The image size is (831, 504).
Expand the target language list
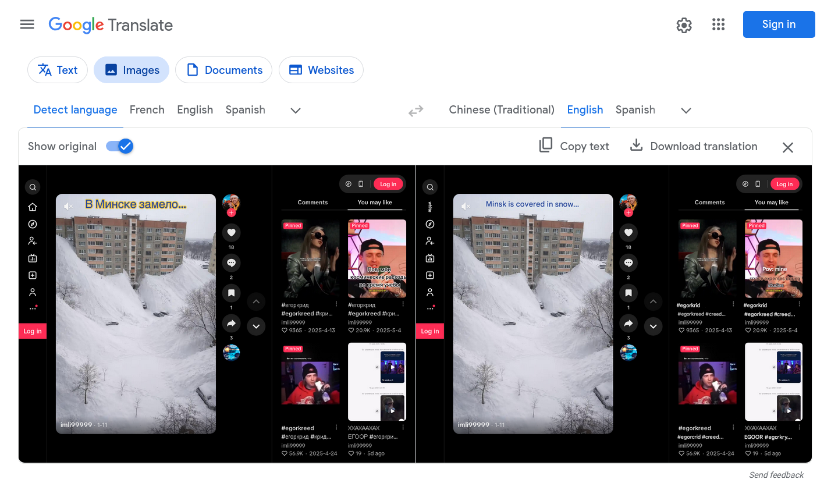[686, 111]
